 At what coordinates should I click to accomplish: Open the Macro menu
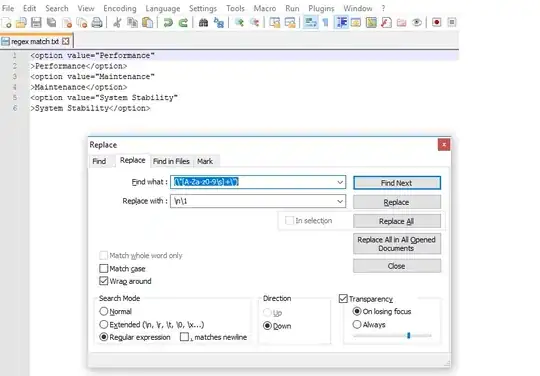pyautogui.click(x=265, y=8)
